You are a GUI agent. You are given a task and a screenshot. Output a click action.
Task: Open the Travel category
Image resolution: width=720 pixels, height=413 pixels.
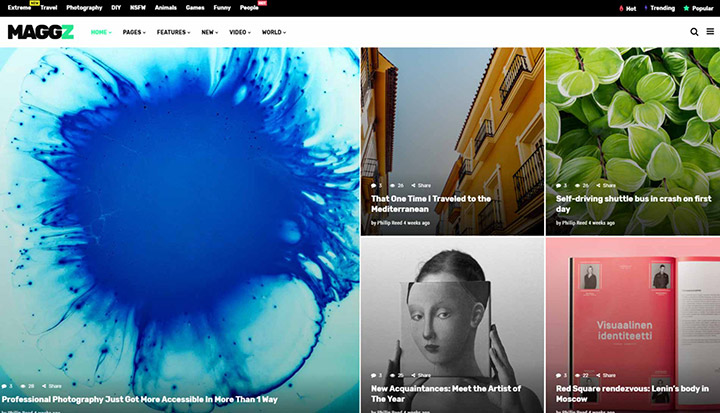point(49,8)
